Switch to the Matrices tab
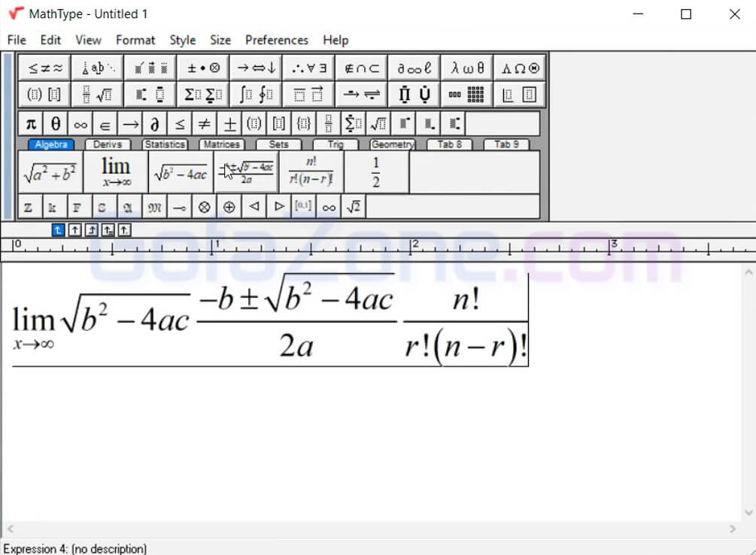The image size is (756, 555). [221, 144]
